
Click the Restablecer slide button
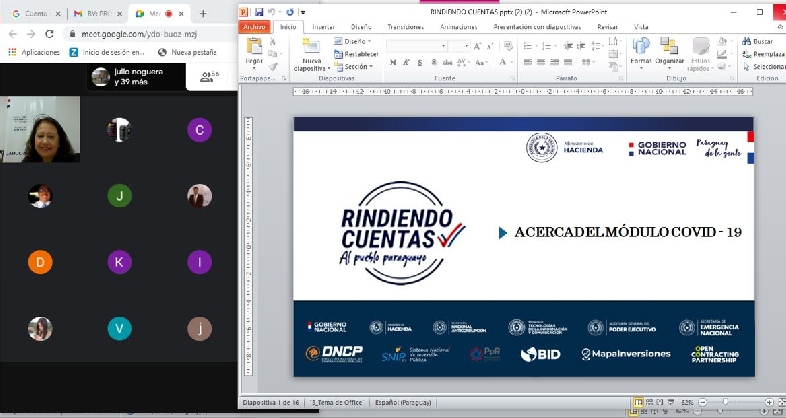click(356, 54)
